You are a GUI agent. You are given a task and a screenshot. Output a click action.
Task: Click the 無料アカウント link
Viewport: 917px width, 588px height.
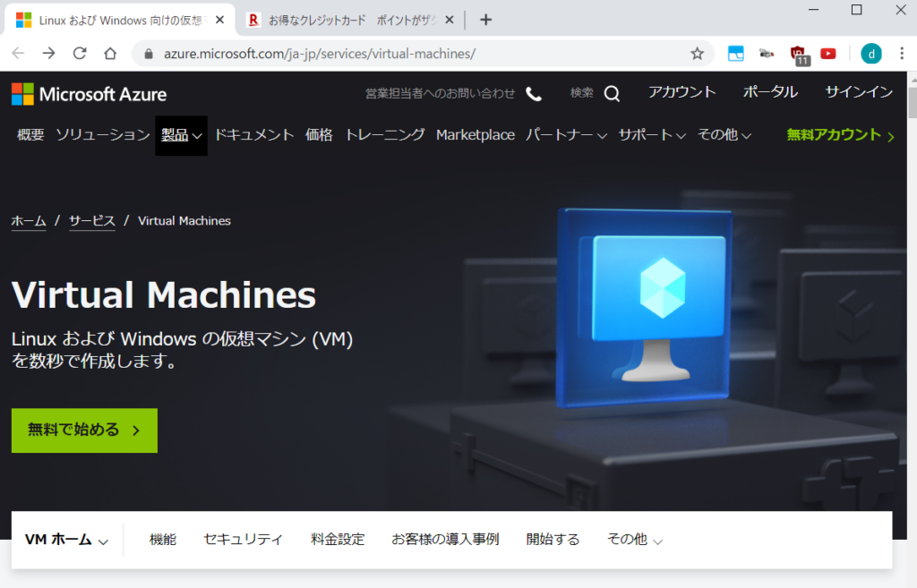(840, 135)
